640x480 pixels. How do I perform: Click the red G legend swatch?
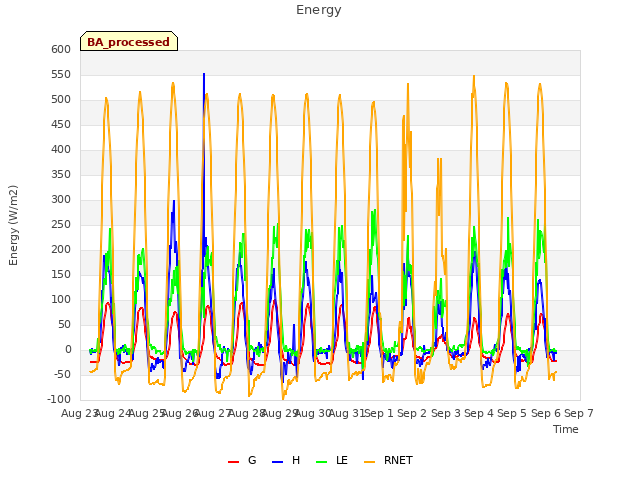coord(233,462)
